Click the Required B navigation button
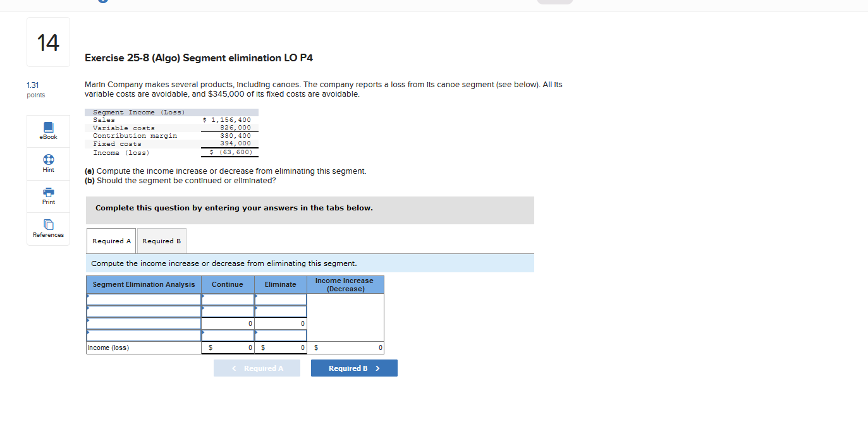The image size is (868, 441). [x=354, y=368]
